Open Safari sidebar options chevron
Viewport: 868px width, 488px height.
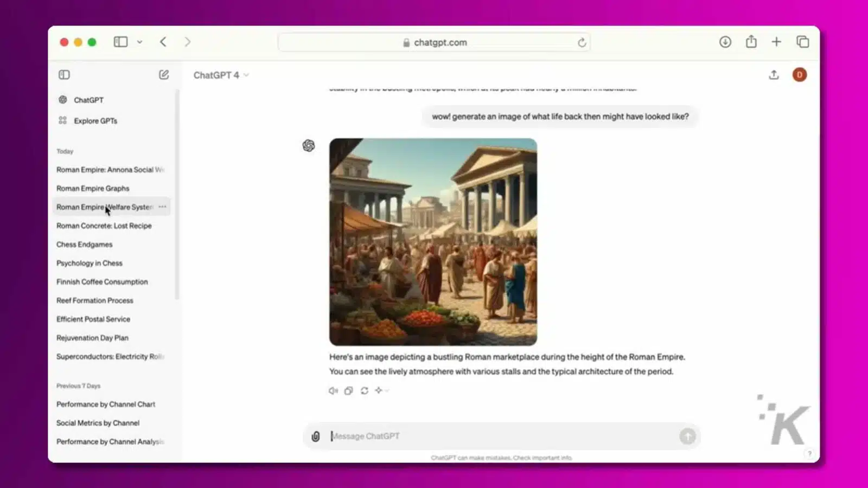click(x=139, y=42)
